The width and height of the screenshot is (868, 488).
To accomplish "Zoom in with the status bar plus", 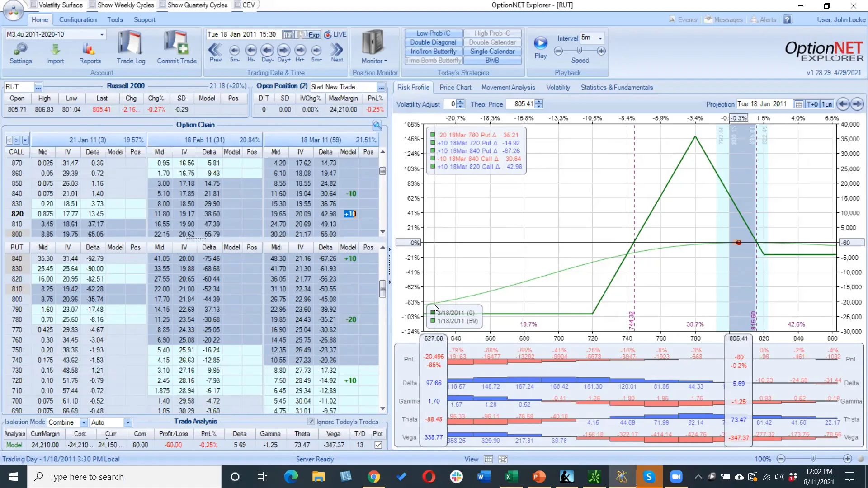I will pyautogui.click(x=848, y=459).
